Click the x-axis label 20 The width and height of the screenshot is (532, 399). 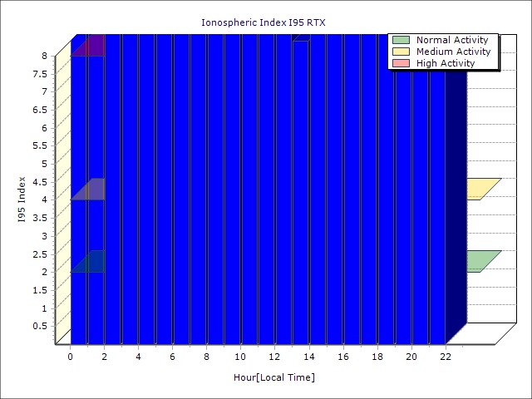(x=411, y=357)
